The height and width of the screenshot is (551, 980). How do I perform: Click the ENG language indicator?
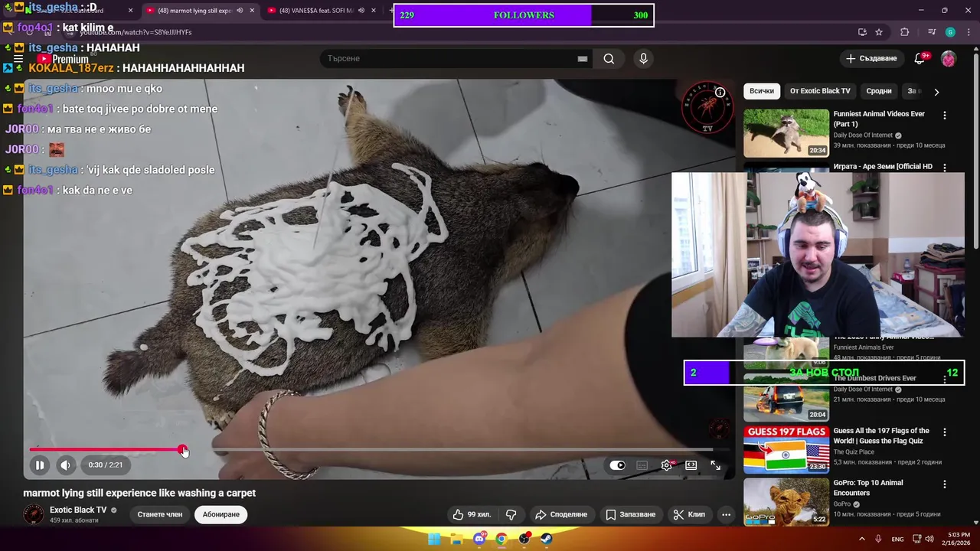point(897,539)
